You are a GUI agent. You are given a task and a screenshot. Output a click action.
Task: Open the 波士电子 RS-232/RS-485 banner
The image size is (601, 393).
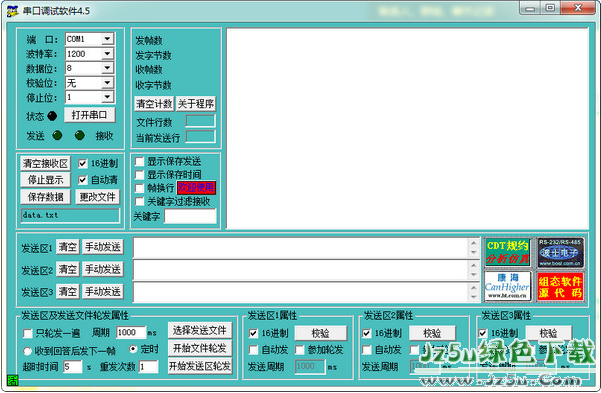click(560, 252)
